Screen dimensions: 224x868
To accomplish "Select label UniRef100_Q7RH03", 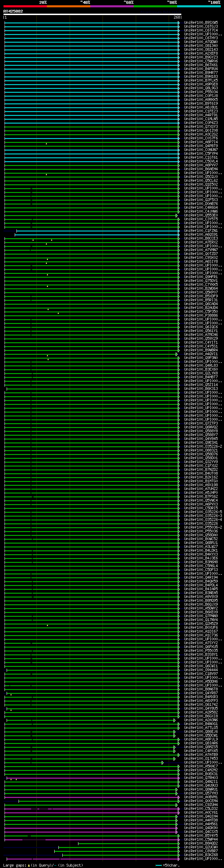I will [x=201, y=778].
